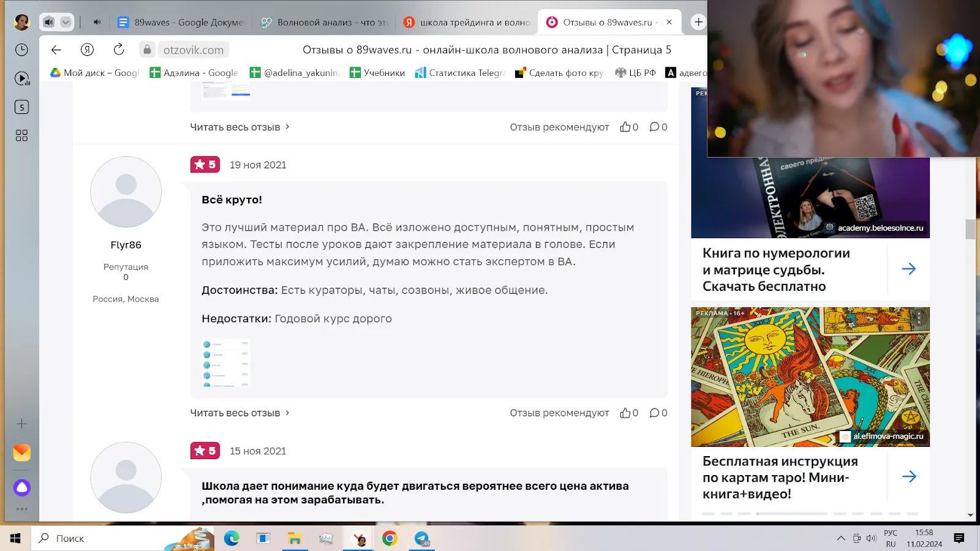Open Книга по нумерологии ad arrow
This screenshot has height=551, width=980.
(x=909, y=269)
